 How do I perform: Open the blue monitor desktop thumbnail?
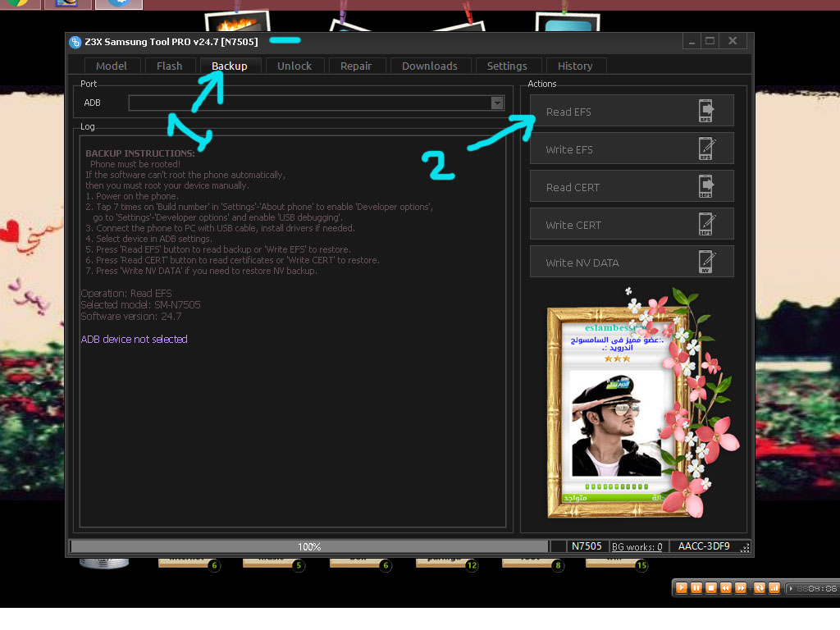point(568,22)
